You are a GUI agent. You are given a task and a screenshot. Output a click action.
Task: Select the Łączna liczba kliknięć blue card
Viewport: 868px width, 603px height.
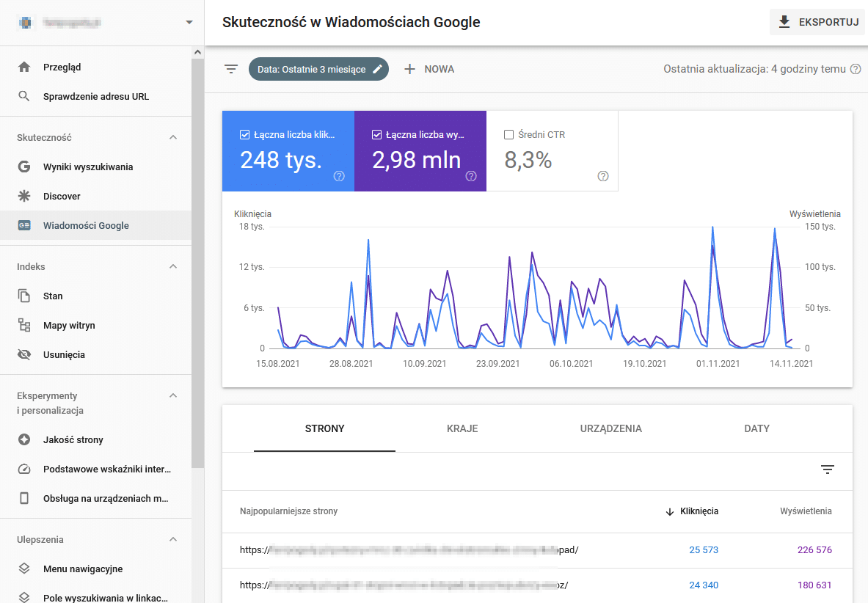288,151
